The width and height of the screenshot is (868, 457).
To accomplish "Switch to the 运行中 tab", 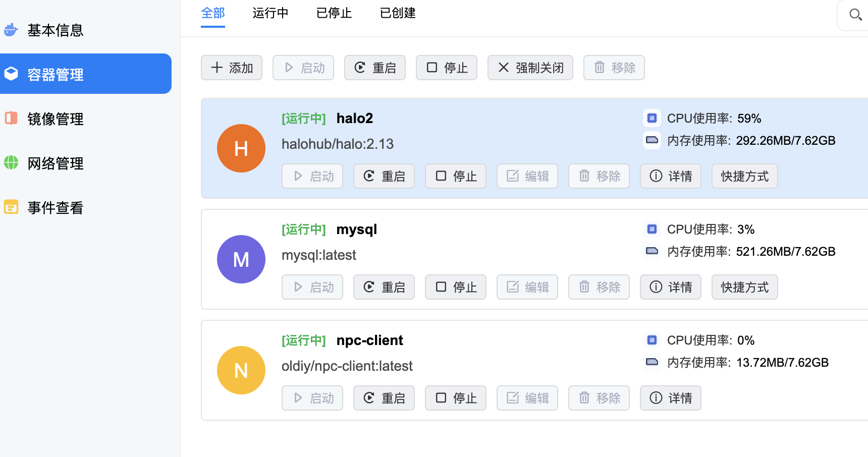I will tap(270, 13).
